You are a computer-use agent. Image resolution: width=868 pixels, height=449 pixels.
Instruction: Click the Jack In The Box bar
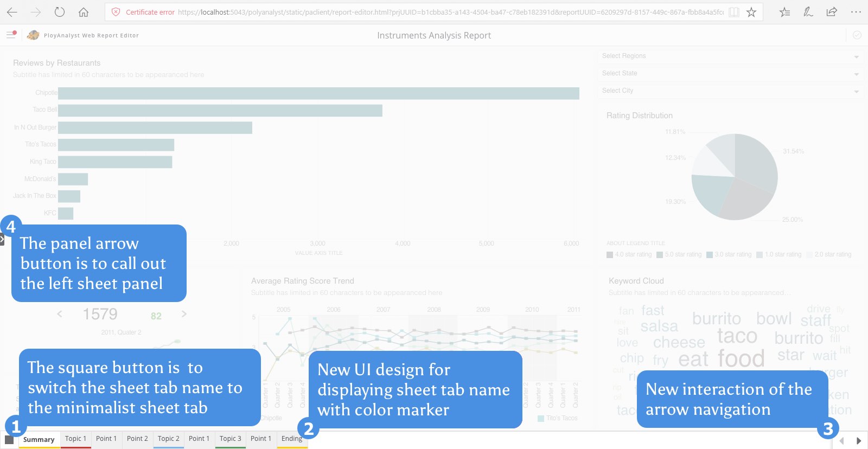pos(69,196)
